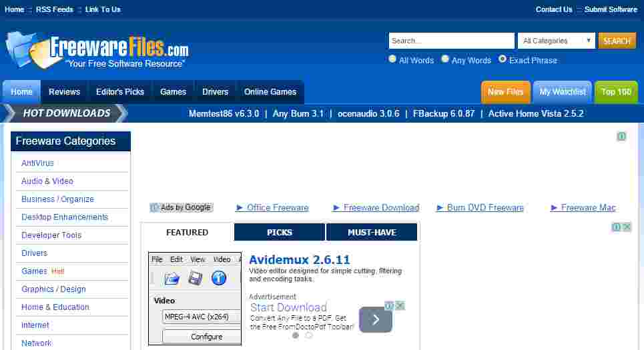Click the Contact Us link
644x350 pixels.
[x=554, y=9]
